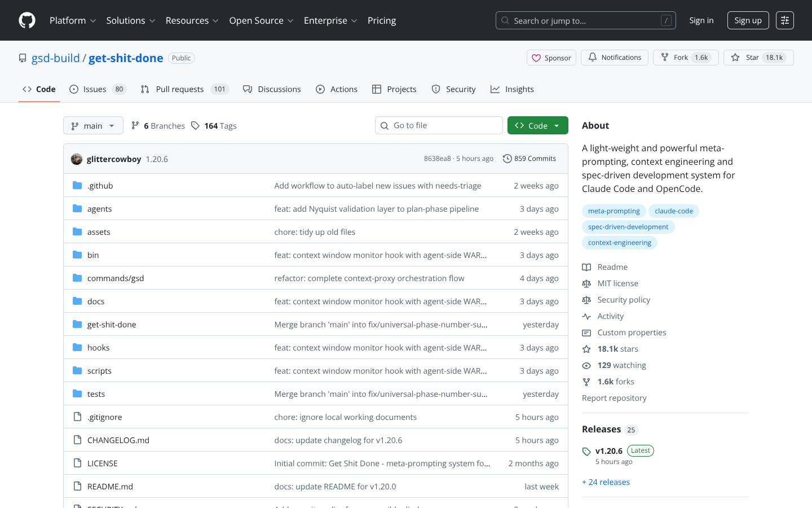
Task: Open the Open Source menu
Action: 261,20
